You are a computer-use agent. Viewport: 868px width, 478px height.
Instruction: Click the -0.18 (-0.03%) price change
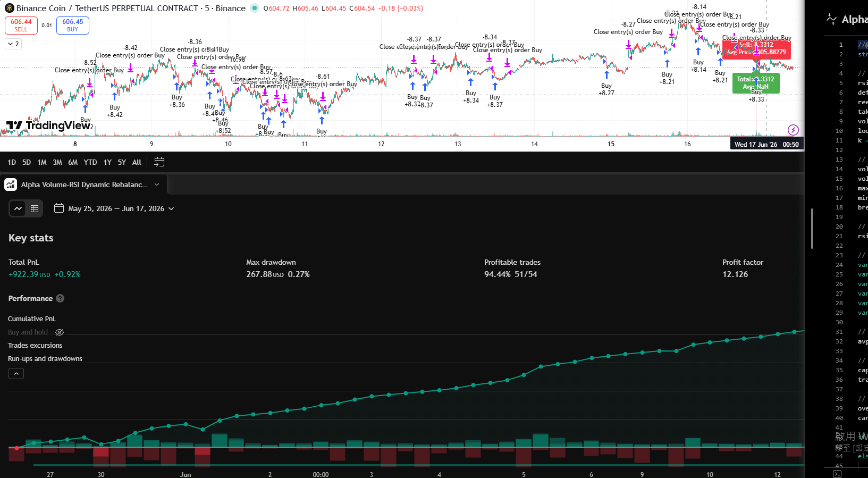pyautogui.click(x=401, y=9)
